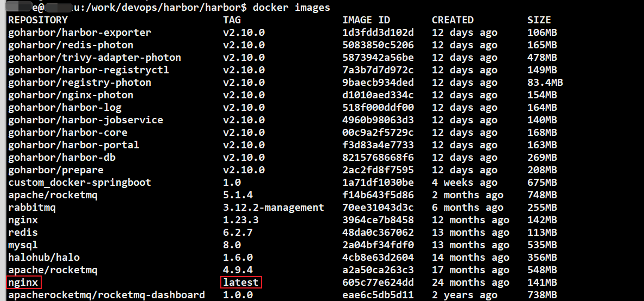644x301 pixels.
Task: Click the 'docker images' command text
Action: (291, 8)
